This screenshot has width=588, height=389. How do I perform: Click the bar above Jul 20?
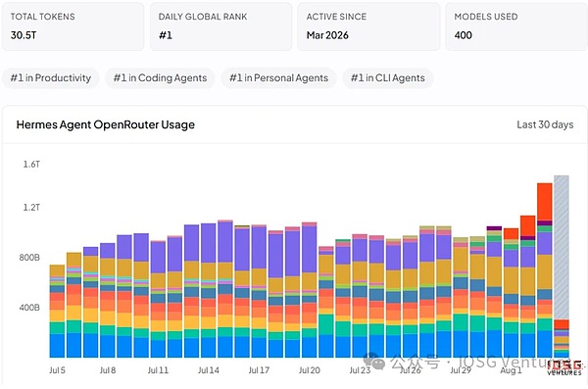point(310,290)
